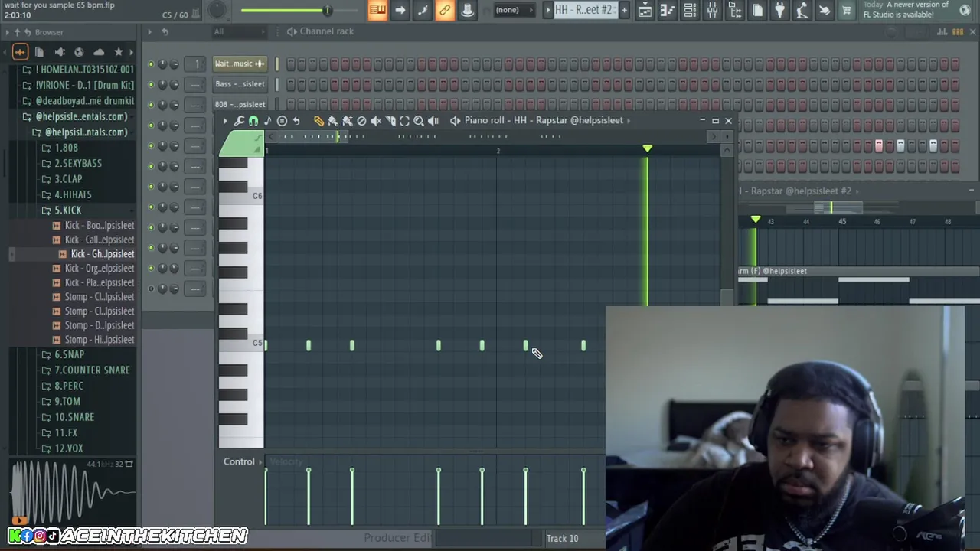Mute the Wait..music channel green LED

151,64
